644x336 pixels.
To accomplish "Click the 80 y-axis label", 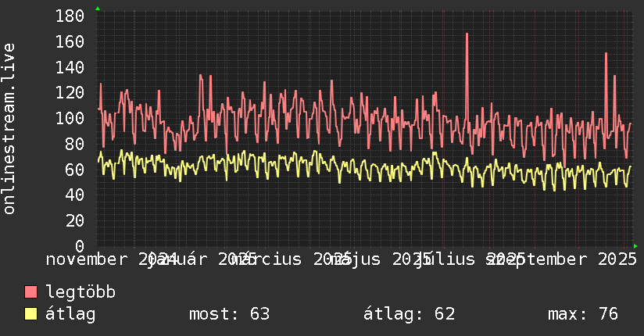I will 75,145.
